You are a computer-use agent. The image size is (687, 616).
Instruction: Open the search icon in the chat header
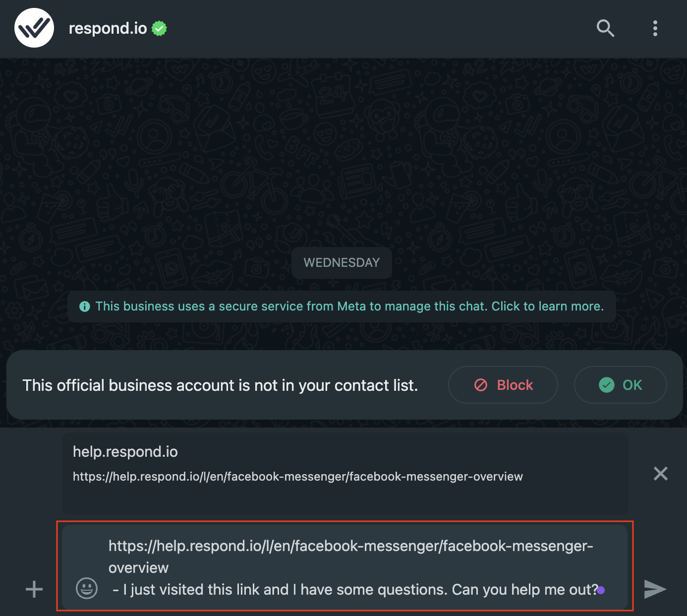pyautogui.click(x=605, y=28)
